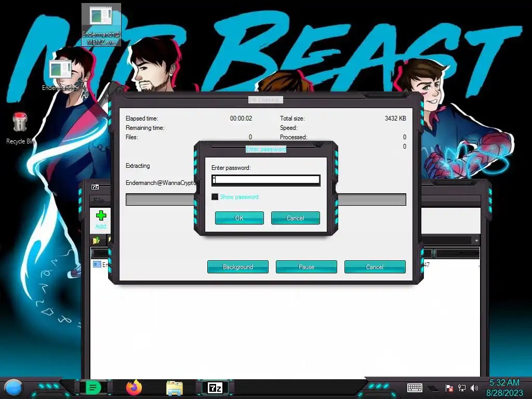Cancel the Enter password dialog
Image resolution: width=532 pixels, height=399 pixels.
295,218
